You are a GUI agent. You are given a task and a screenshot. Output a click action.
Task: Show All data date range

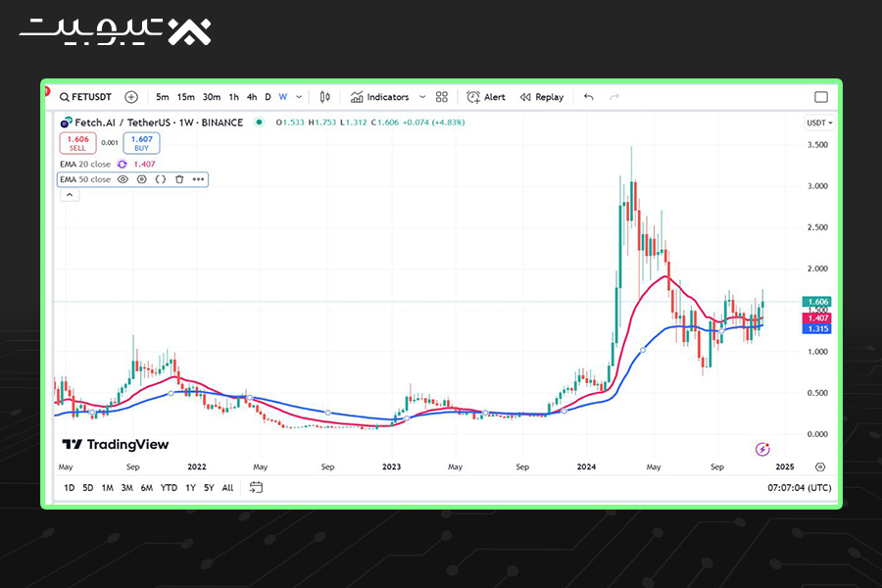(227, 488)
